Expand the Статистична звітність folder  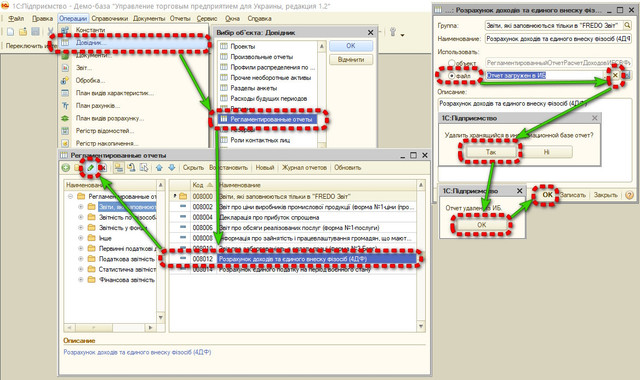tap(80, 269)
